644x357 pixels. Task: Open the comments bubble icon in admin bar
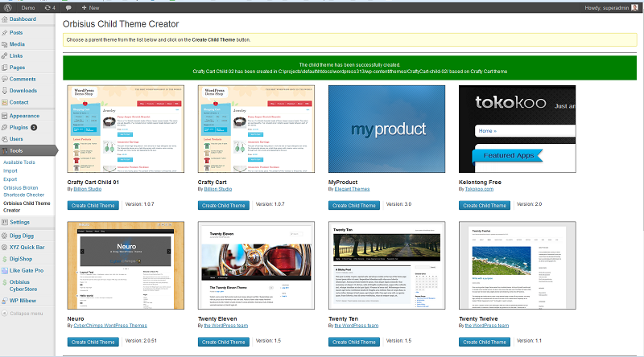(68, 7)
